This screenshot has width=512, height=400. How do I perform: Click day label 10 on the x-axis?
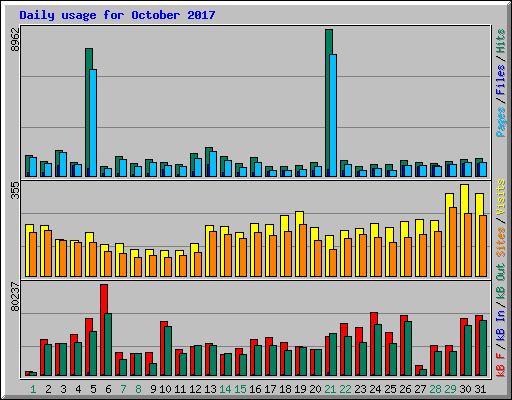[165, 389]
